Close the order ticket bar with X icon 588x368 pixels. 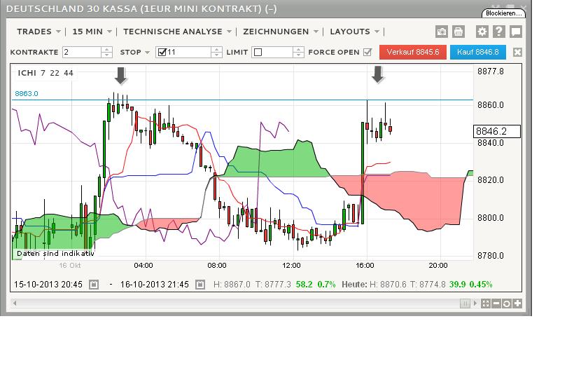[x=517, y=52]
